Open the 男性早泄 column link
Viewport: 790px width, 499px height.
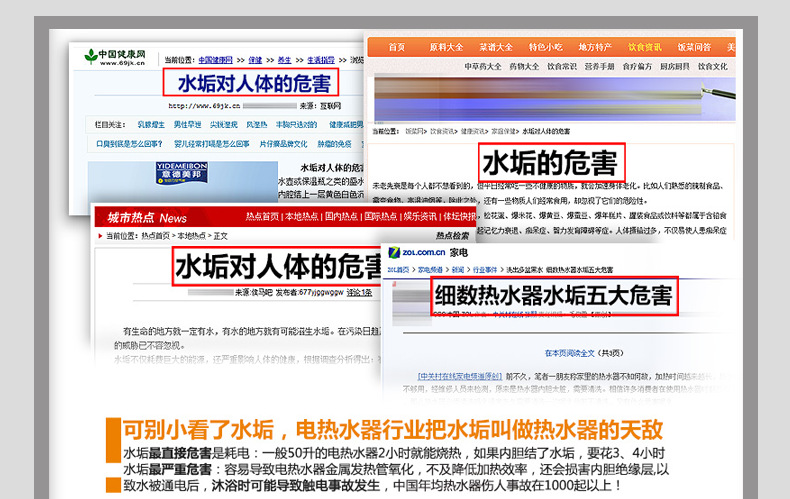click(x=187, y=124)
